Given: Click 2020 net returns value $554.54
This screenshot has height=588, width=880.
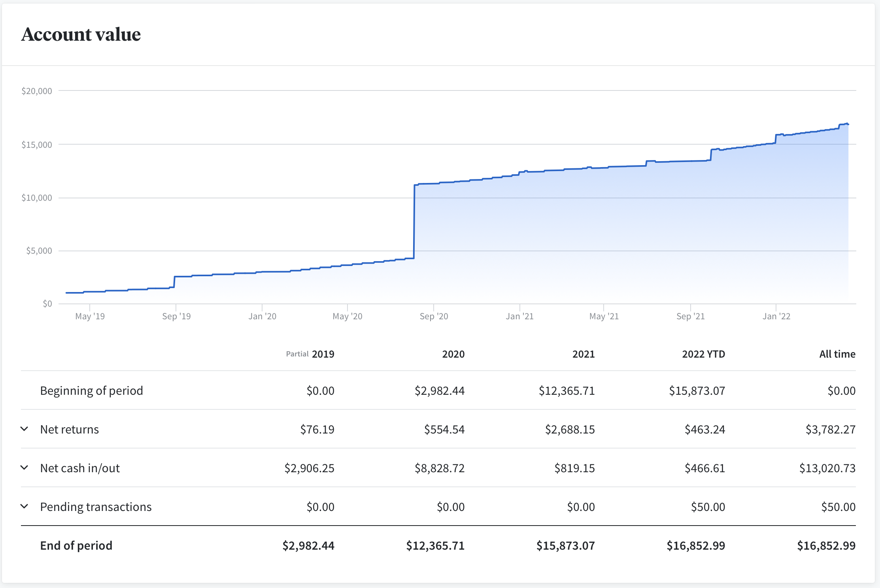Looking at the screenshot, I should pos(444,429).
